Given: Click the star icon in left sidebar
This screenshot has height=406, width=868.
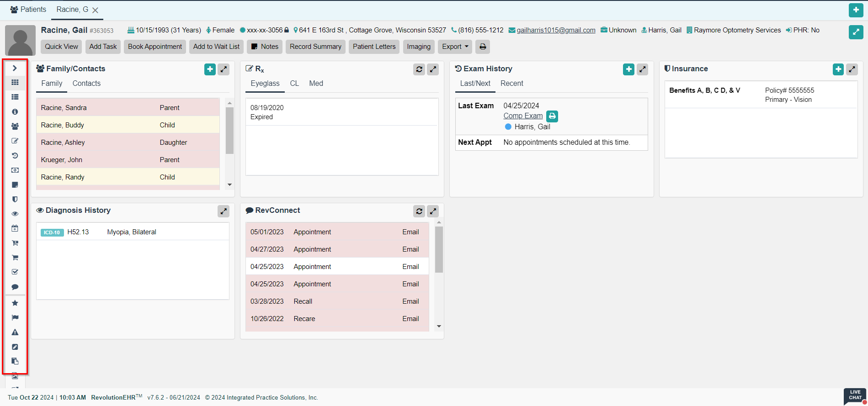Looking at the screenshot, I should [x=15, y=303].
